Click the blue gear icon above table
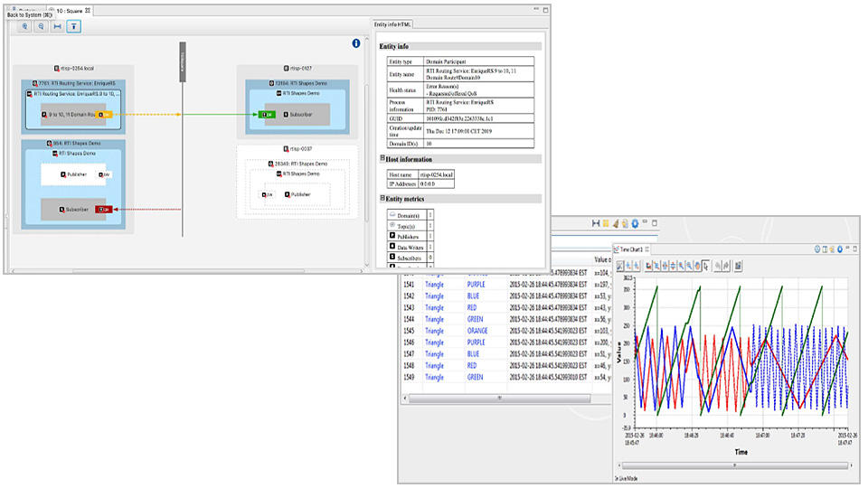Image resolution: width=868 pixels, height=488 pixels. point(635,222)
